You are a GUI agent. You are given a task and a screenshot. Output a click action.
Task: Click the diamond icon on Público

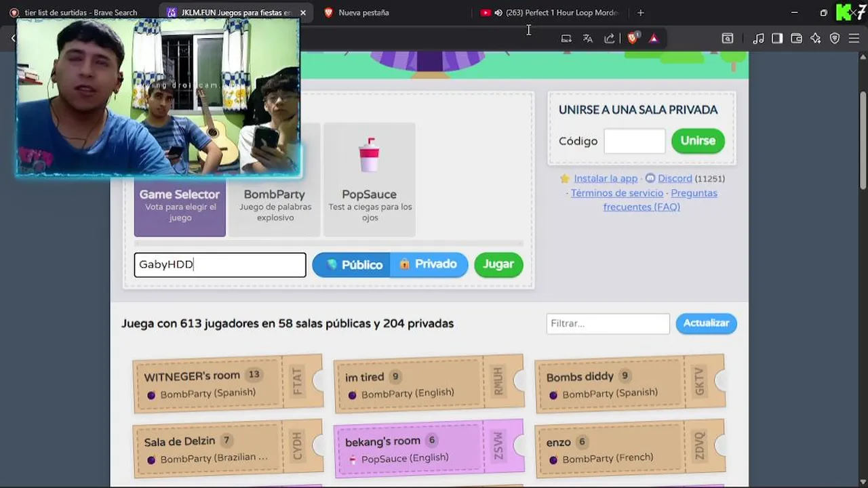click(332, 264)
